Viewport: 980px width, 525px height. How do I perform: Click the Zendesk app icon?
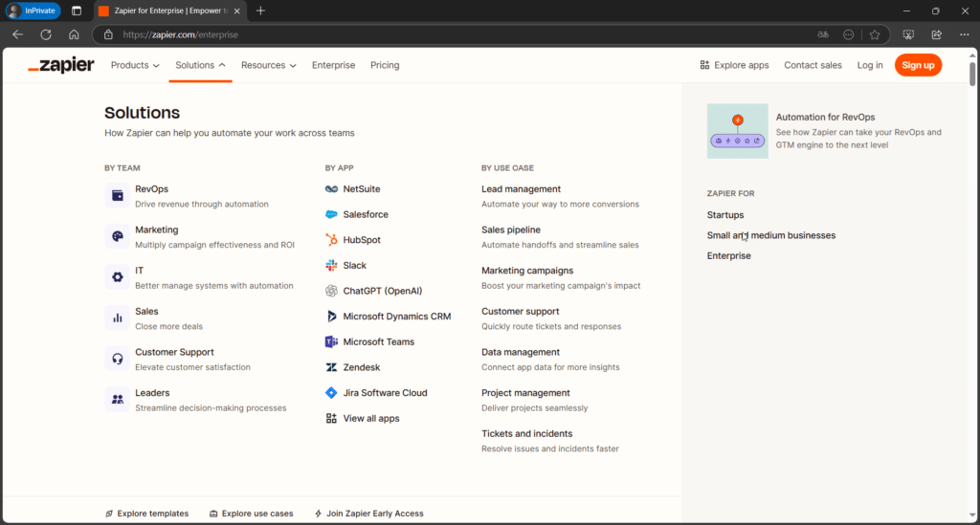(331, 367)
